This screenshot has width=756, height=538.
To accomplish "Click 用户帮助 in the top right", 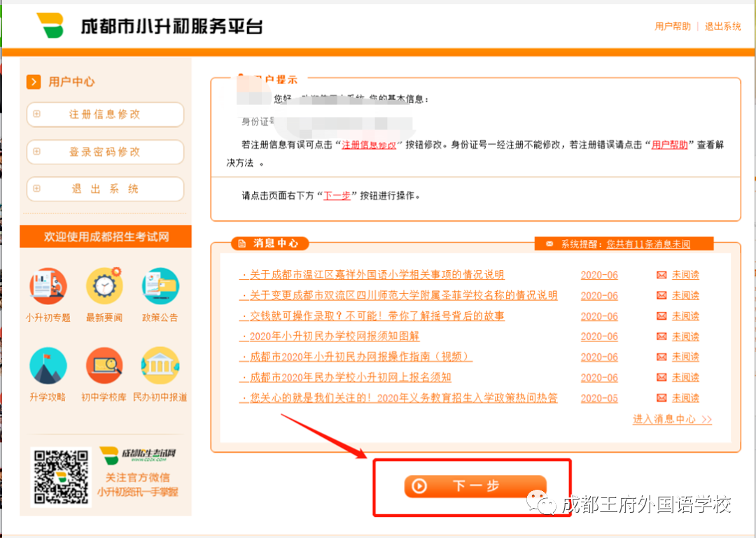I will (x=673, y=27).
